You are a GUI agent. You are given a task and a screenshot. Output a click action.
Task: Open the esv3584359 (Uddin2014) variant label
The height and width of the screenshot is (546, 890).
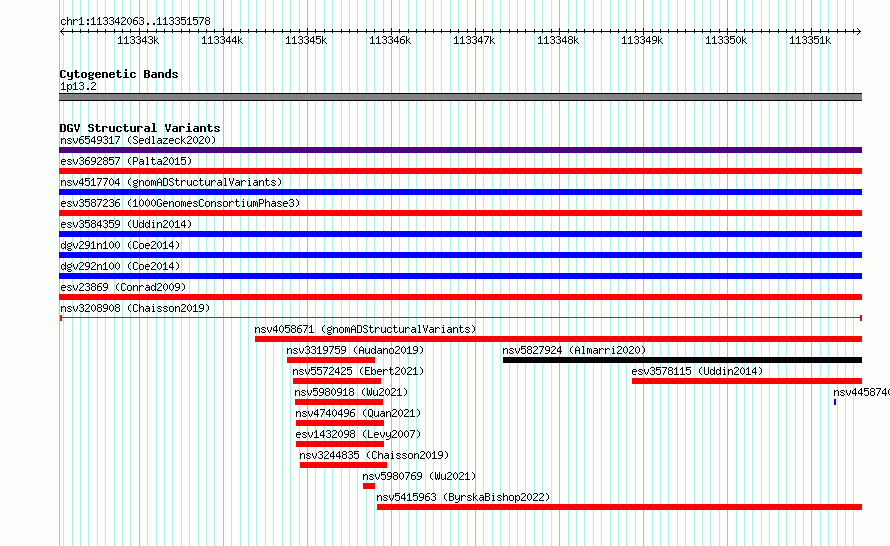pyautogui.click(x=126, y=224)
